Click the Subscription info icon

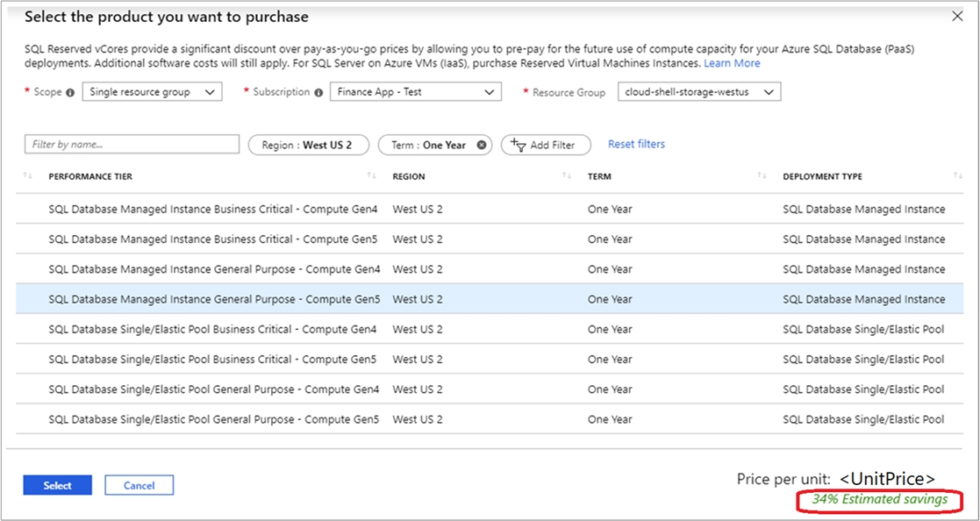click(x=318, y=92)
